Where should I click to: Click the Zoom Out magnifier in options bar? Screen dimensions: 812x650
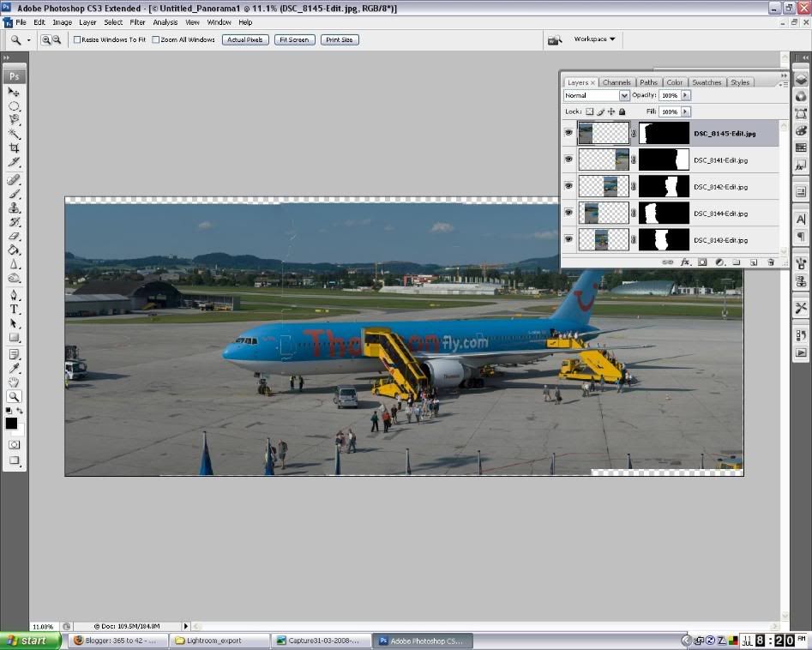(x=57, y=40)
